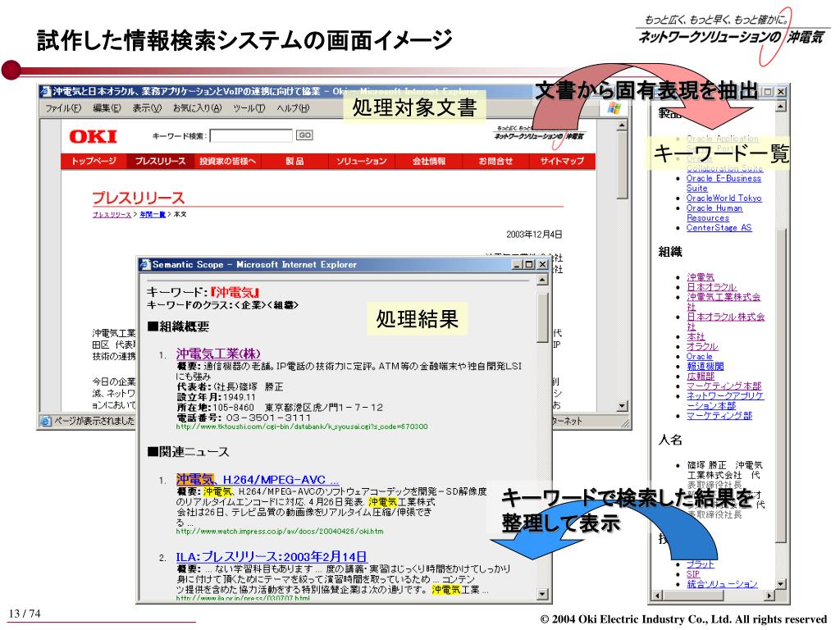Select the 会社情報 navigation tab

(428, 162)
